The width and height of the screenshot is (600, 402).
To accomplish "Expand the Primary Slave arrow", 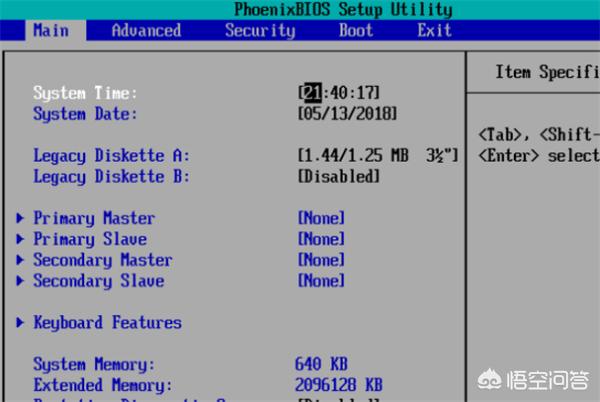I will [22, 239].
